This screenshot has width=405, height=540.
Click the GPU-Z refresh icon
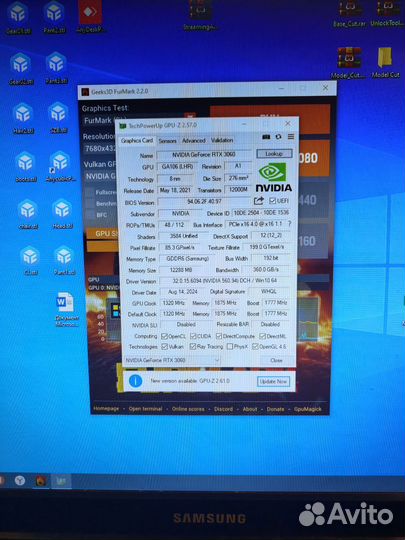[278, 137]
